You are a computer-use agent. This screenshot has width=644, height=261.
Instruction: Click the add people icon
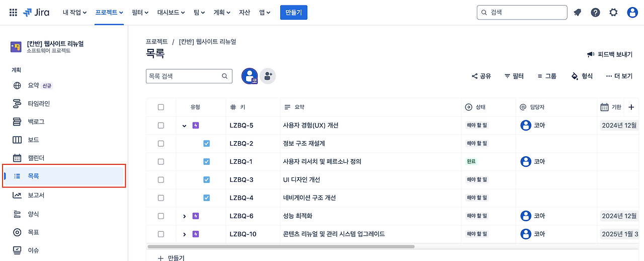268,76
